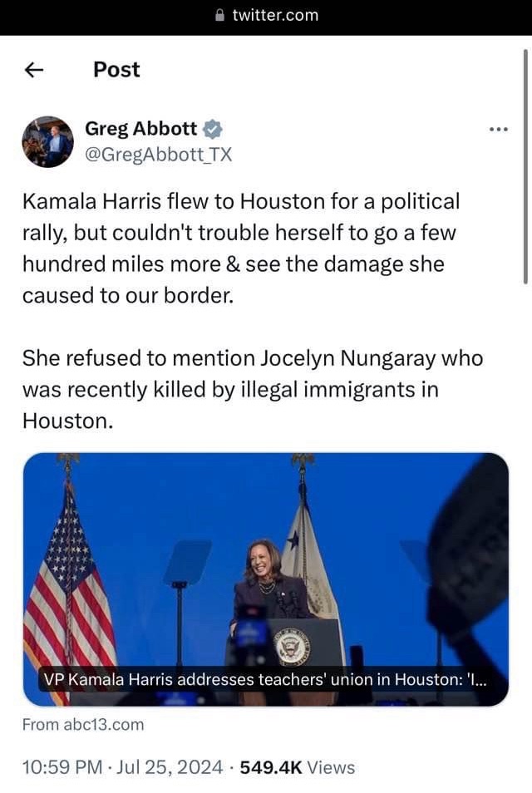Open the From abc13.com source link
Image resolution: width=532 pixels, height=793 pixels.
(83, 724)
